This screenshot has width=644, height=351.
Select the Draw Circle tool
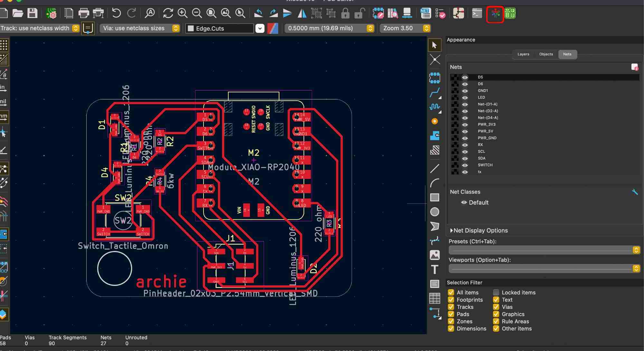(x=435, y=212)
